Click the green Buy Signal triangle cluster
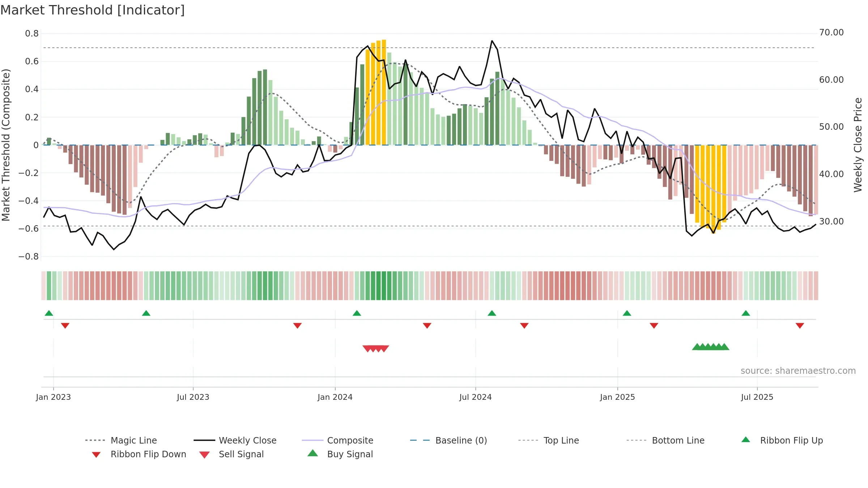 tap(711, 347)
